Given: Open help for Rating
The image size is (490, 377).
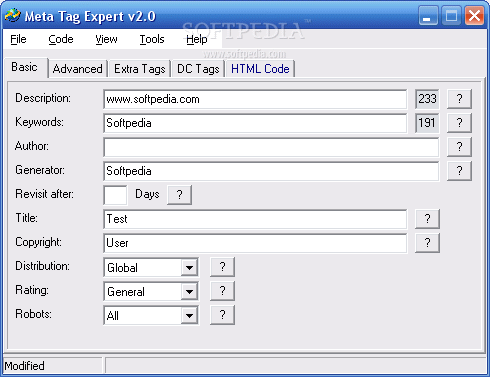Looking at the screenshot, I should tap(222, 291).
